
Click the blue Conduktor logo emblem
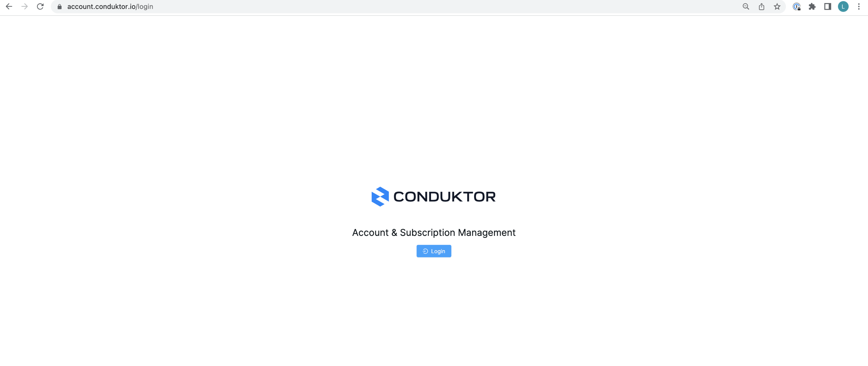click(x=380, y=196)
